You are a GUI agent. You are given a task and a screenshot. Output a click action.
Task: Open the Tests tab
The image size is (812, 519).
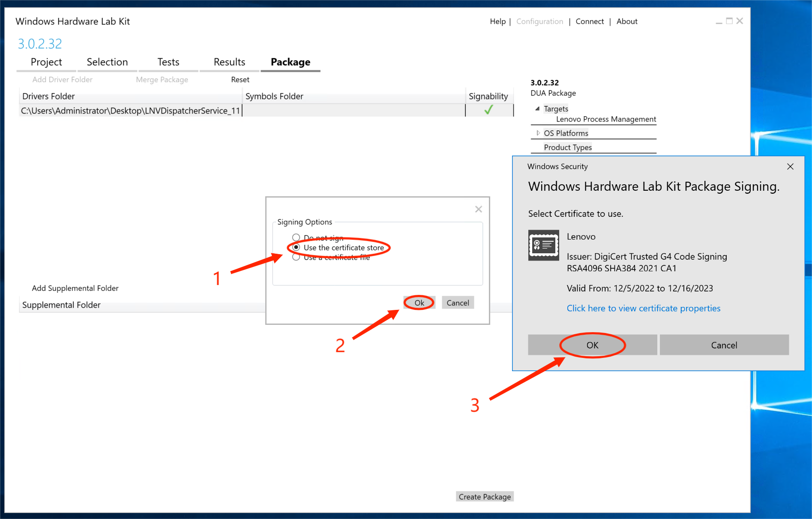[168, 62]
